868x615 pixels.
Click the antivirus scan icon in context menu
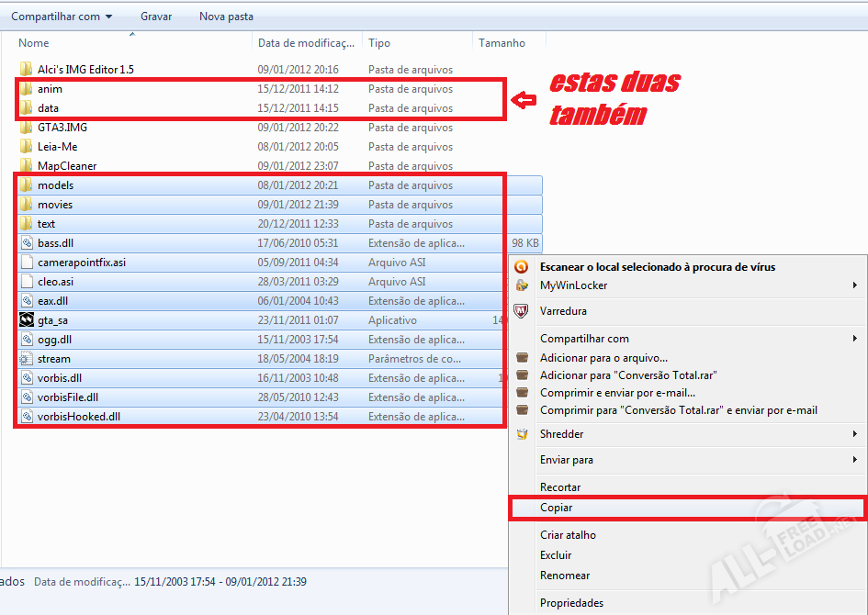pyautogui.click(x=522, y=267)
